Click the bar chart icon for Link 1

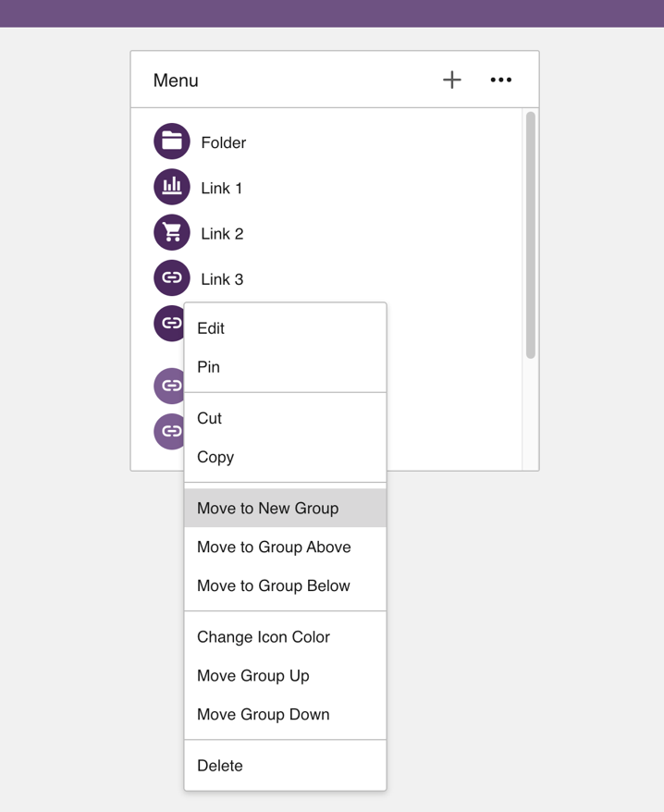tap(172, 187)
